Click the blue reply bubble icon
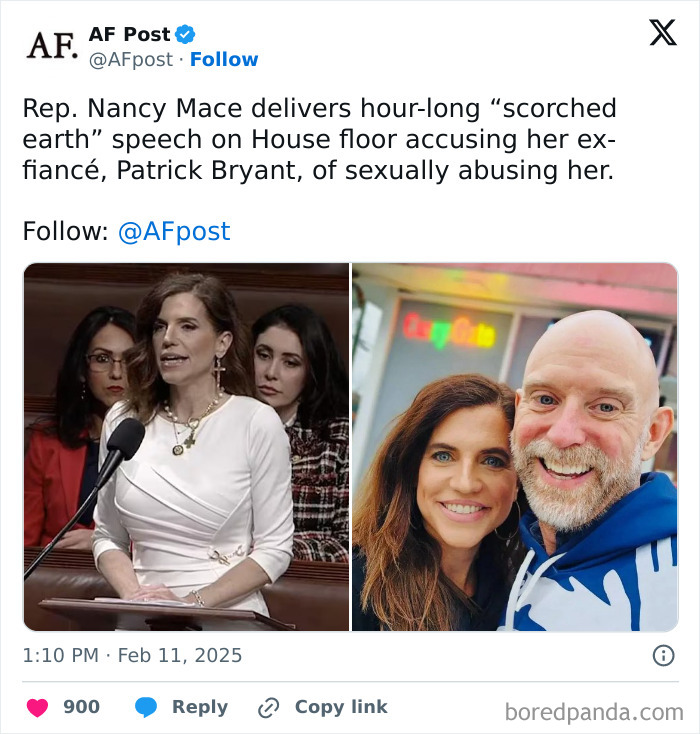Screen dimensions: 700x734 click(x=146, y=708)
